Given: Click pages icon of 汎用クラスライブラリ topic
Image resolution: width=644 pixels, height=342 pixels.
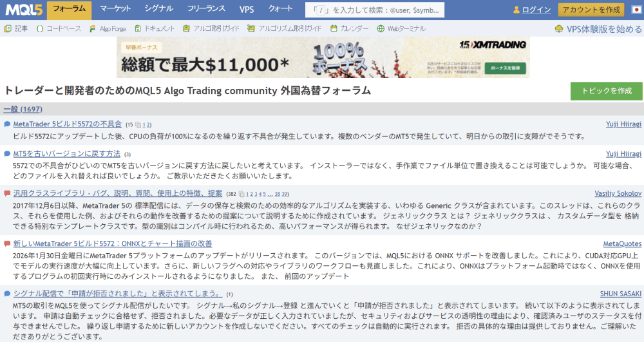Looking at the screenshot, I should pos(241,195).
